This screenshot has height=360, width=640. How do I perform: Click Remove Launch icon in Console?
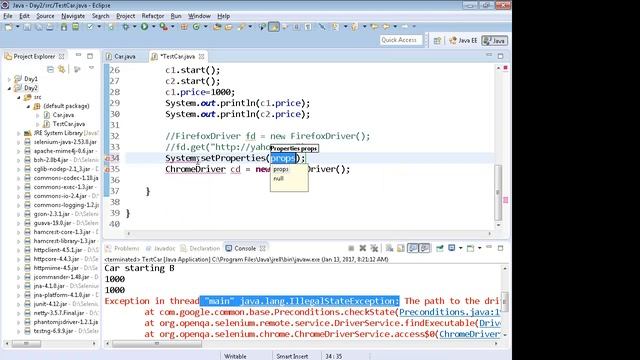(362, 248)
